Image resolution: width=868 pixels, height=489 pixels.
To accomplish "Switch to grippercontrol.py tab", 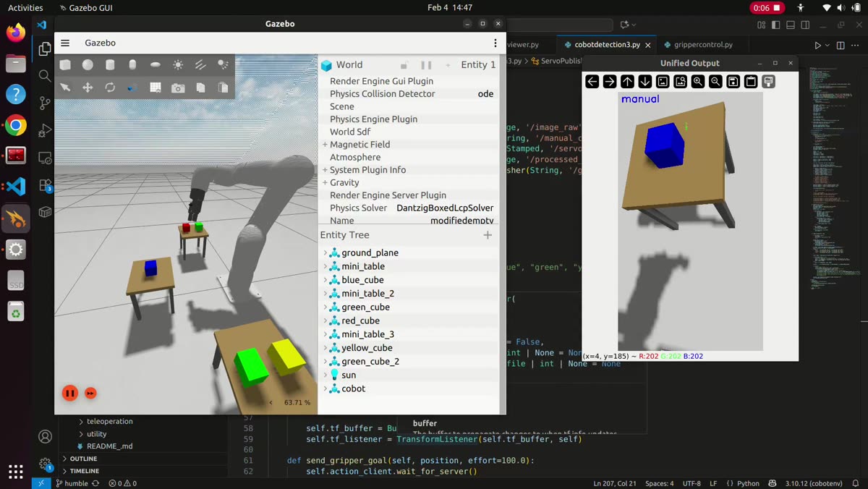I will [703, 45].
